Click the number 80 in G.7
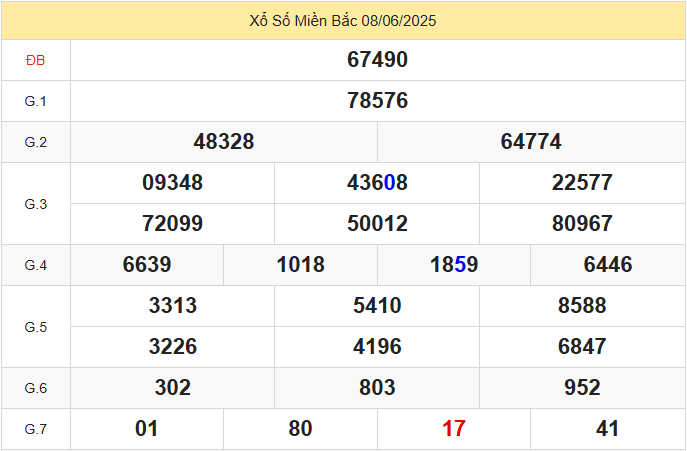The image size is (687, 451). 300,429
